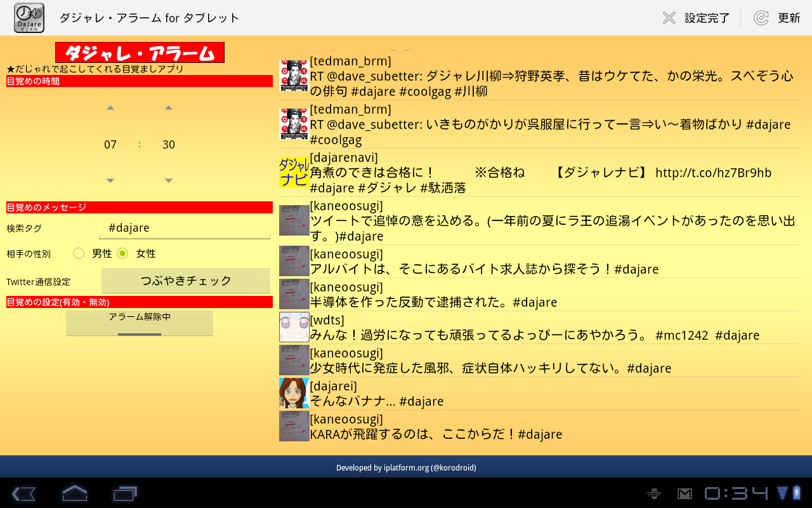Image resolution: width=812 pixels, height=508 pixels.
Task: Select the そんなバナナ... tweet
Action: tap(377, 401)
